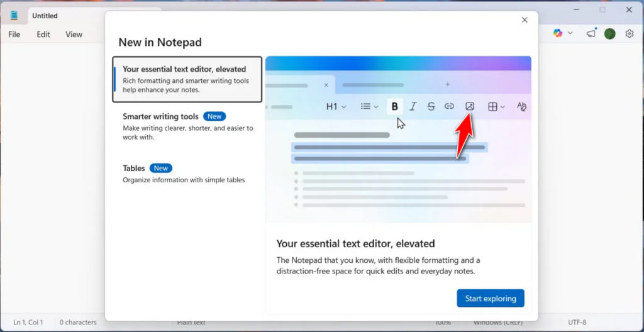This screenshot has height=332, width=644.
Task: Click the UTF-8 encoding status entry
Action: (x=577, y=323)
